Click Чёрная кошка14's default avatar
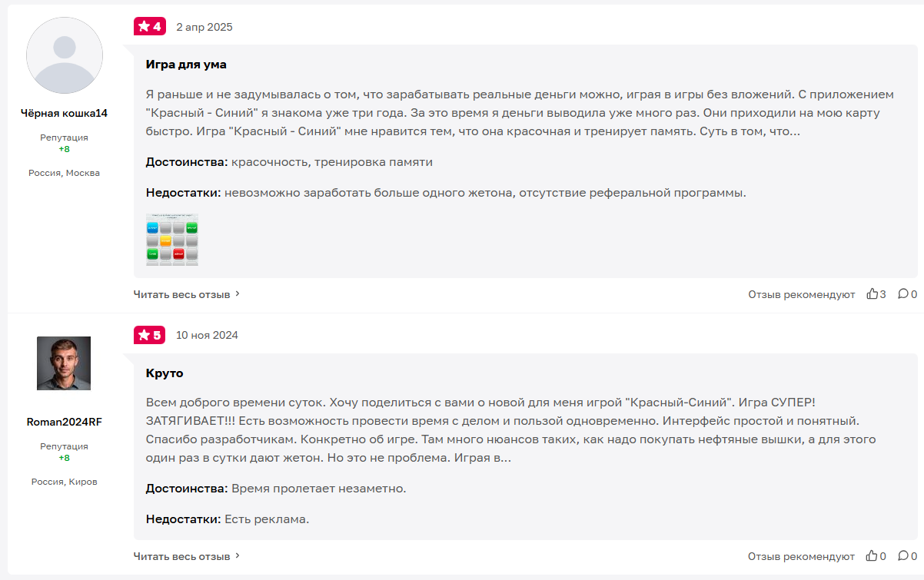 (64, 55)
